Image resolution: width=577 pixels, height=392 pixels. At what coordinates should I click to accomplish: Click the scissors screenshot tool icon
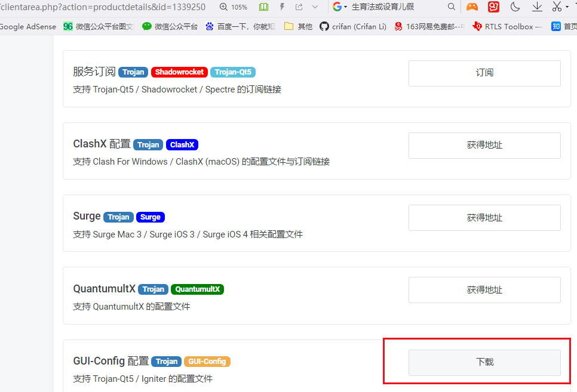click(557, 7)
